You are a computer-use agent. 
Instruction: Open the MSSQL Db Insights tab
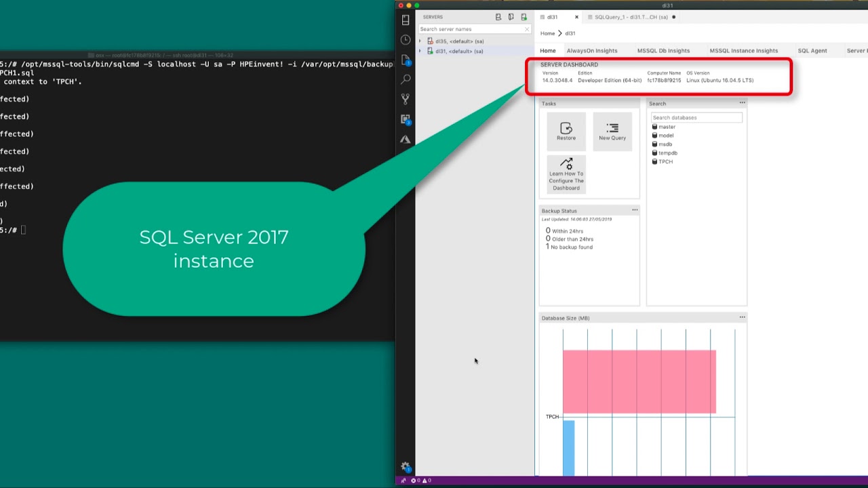(x=663, y=51)
